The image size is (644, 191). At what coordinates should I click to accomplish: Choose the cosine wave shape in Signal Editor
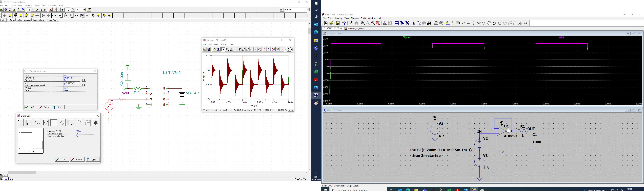46,123
